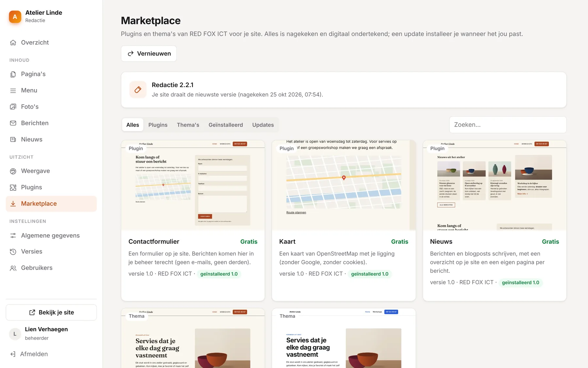Click the Kaart card title
The image size is (588, 368).
[x=287, y=242]
